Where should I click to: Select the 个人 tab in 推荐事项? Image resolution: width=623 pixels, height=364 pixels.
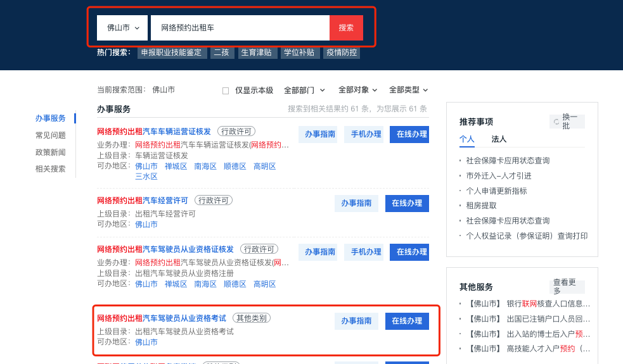point(466,139)
